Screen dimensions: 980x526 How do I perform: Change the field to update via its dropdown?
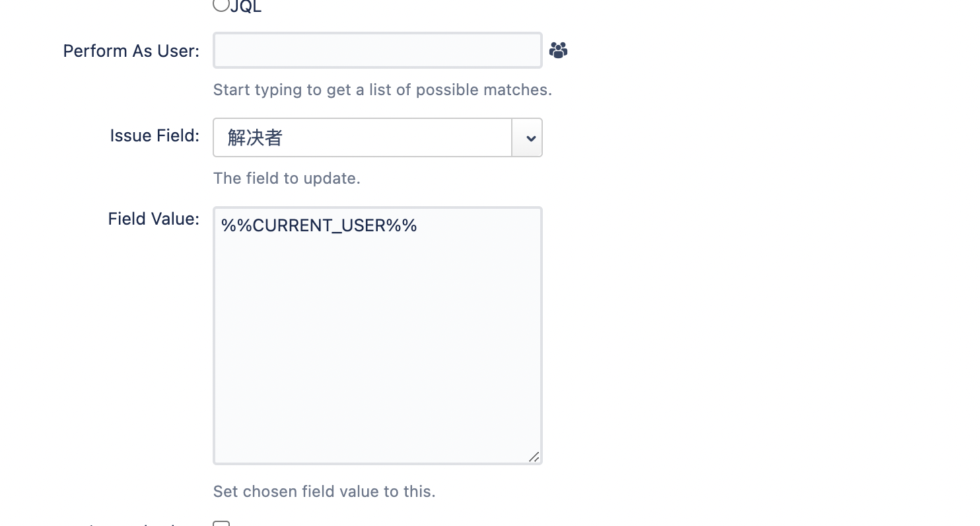tap(526, 137)
